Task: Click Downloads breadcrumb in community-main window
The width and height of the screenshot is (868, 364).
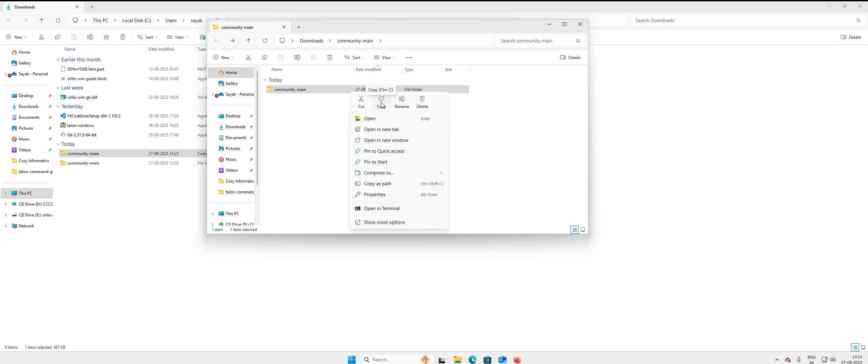Action: coord(312,41)
